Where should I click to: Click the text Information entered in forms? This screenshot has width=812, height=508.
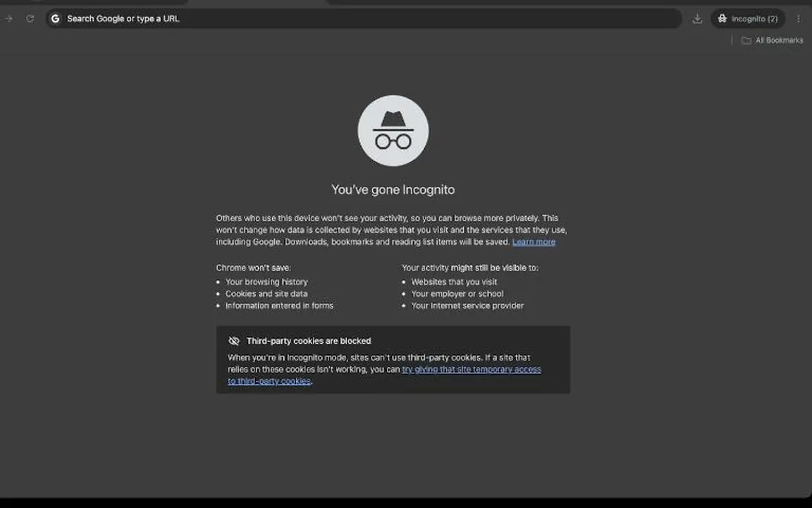279,306
